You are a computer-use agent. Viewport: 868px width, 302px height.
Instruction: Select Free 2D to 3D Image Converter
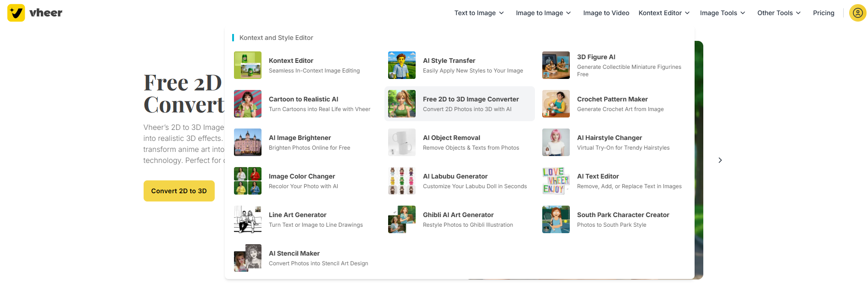(x=471, y=99)
